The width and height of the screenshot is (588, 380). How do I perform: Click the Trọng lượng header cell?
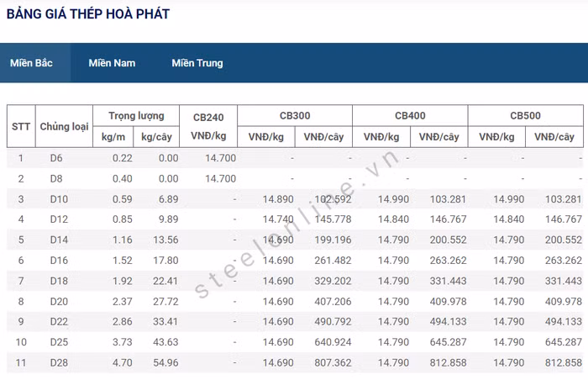click(x=136, y=116)
